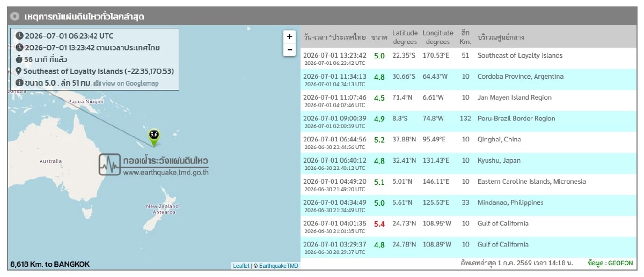Click the header circle icon beside title

(16, 17)
